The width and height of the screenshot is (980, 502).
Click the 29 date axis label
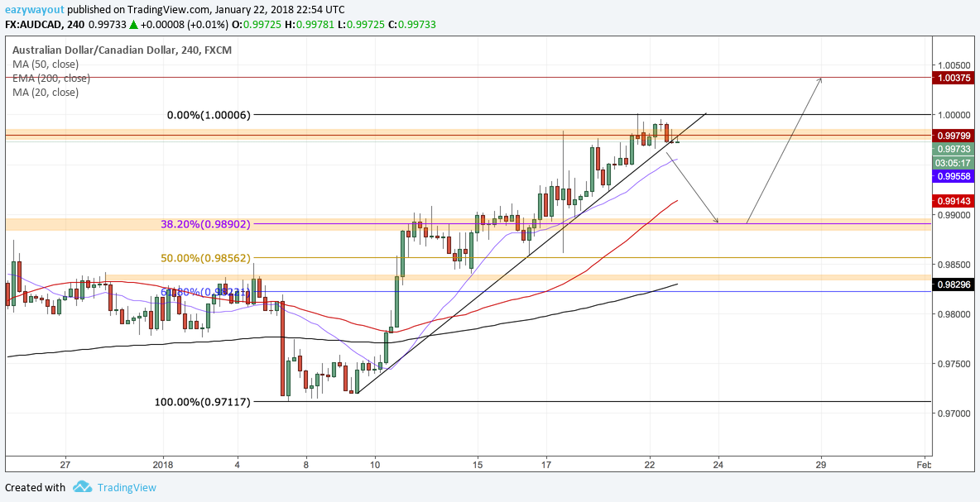pyautogui.click(x=821, y=465)
